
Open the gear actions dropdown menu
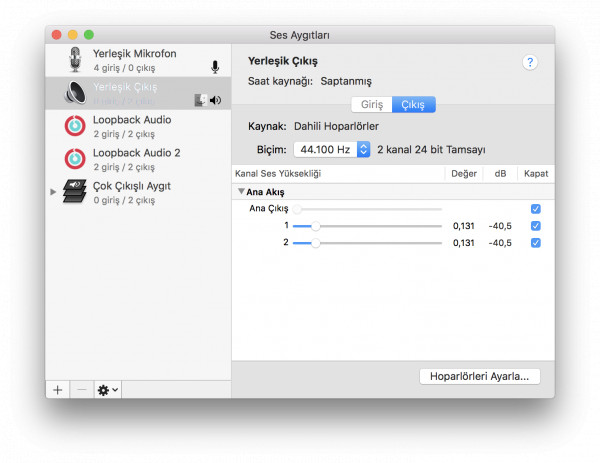coord(107,389)
